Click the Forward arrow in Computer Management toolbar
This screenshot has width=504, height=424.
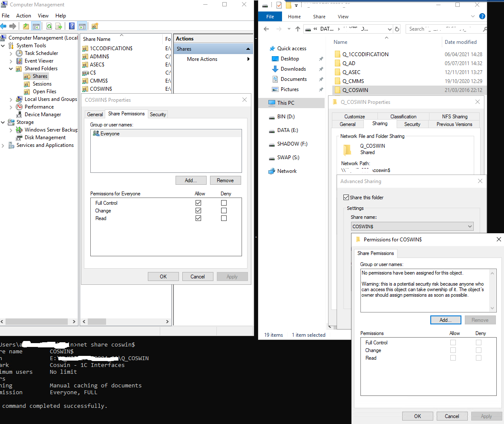(x=12, y=26)
